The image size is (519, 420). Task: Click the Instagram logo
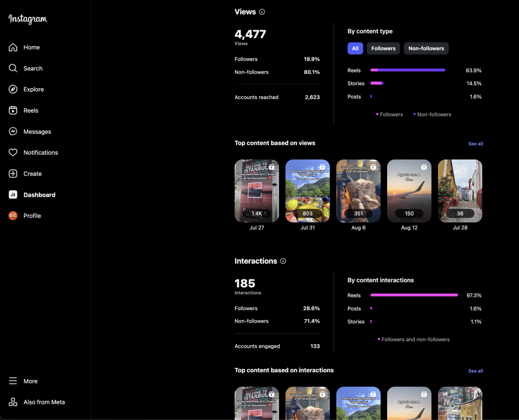click(x=28, y=19)
